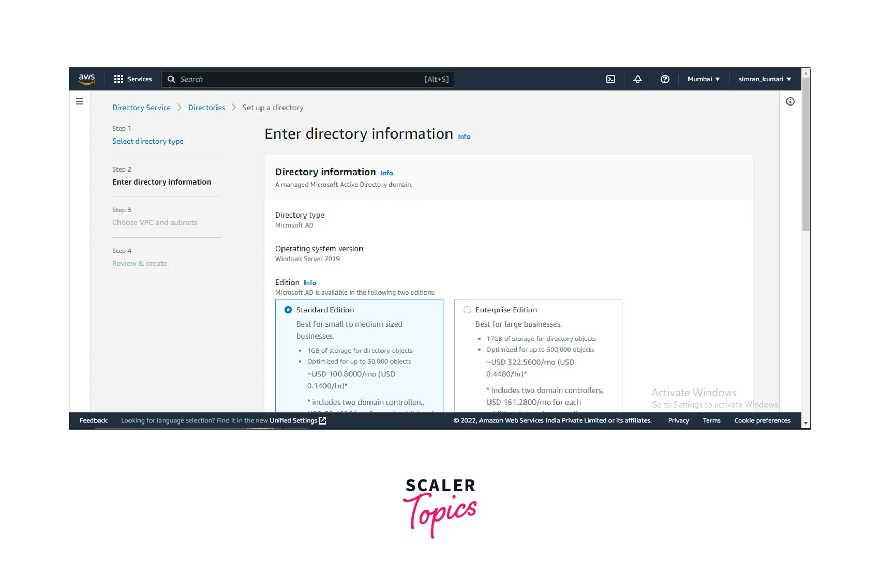The image size is (880, 588).
Task: Click the Feedback button in footer
Action: click(x=94, y=420)
